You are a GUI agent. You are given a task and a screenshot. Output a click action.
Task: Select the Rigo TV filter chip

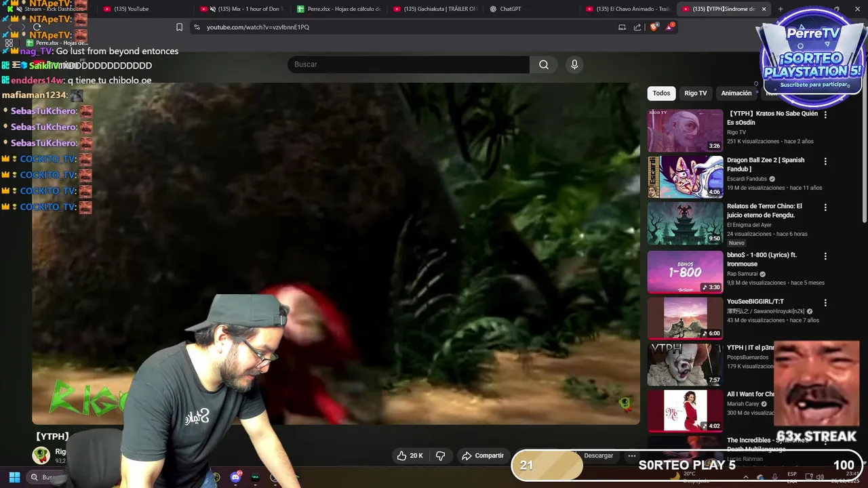click(695, 94)
